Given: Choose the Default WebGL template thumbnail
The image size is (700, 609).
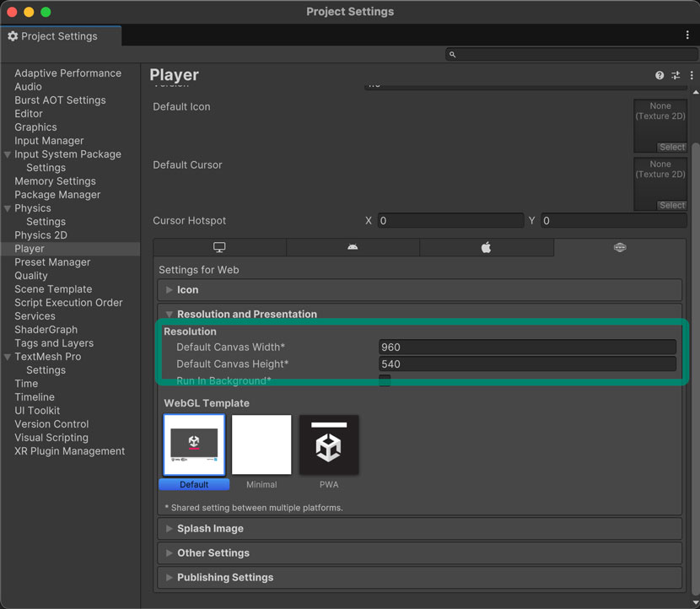Looking at the screenshot, I should click(x=194, y=445).
